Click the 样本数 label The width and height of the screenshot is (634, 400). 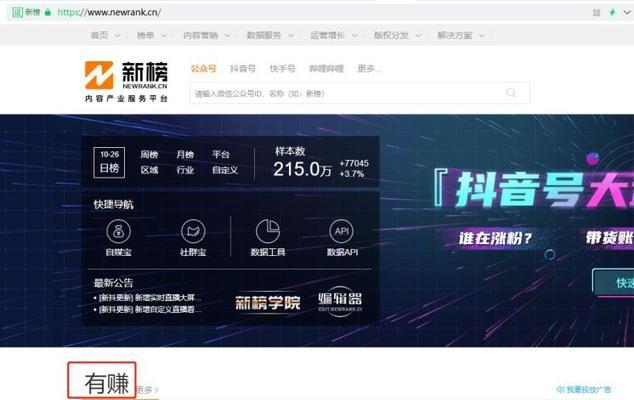click(290, 151)
